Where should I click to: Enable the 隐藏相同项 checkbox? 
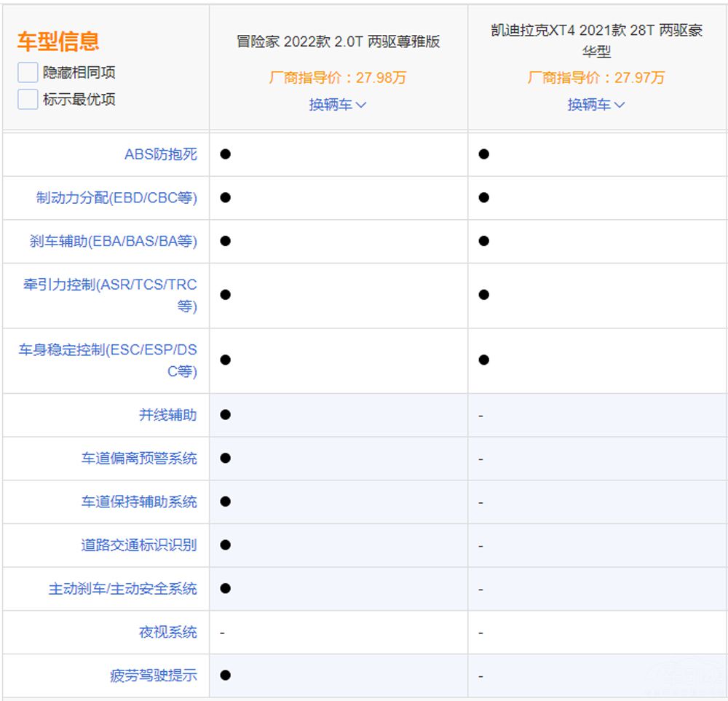pos(28,73)
